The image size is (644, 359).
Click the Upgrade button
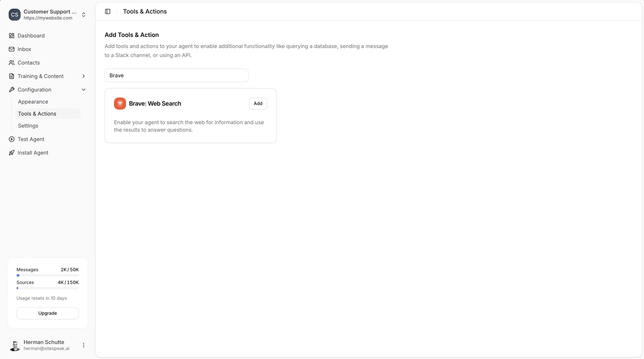point(47,313)
